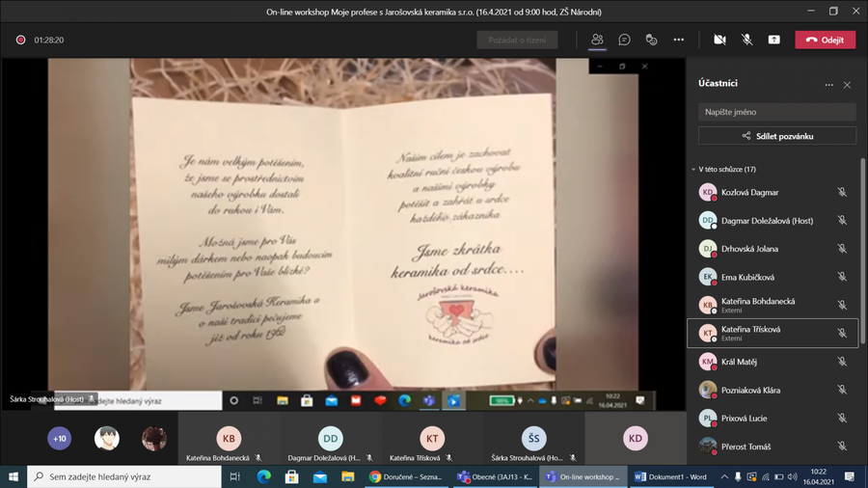Screen dimensions: 868x488
Task: Open the share content tray
Action: click(x=773, y=40)
